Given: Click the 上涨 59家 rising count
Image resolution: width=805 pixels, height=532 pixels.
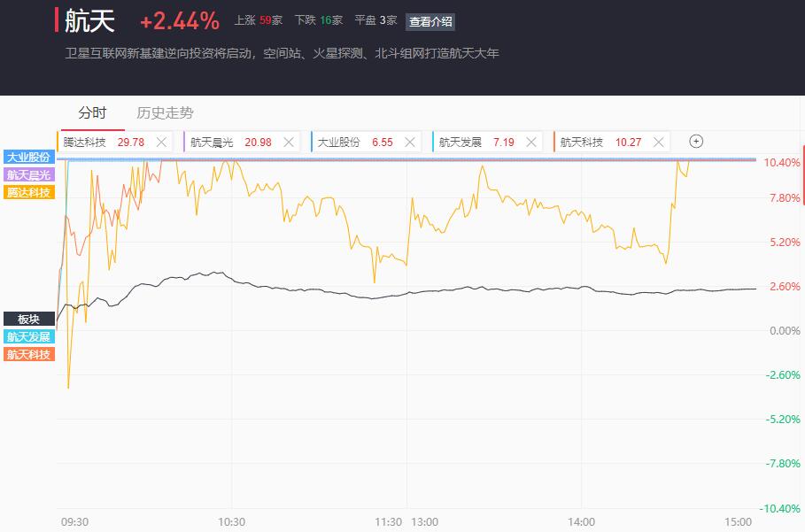Looking at the screenshot, I should (x=258, y=20).
